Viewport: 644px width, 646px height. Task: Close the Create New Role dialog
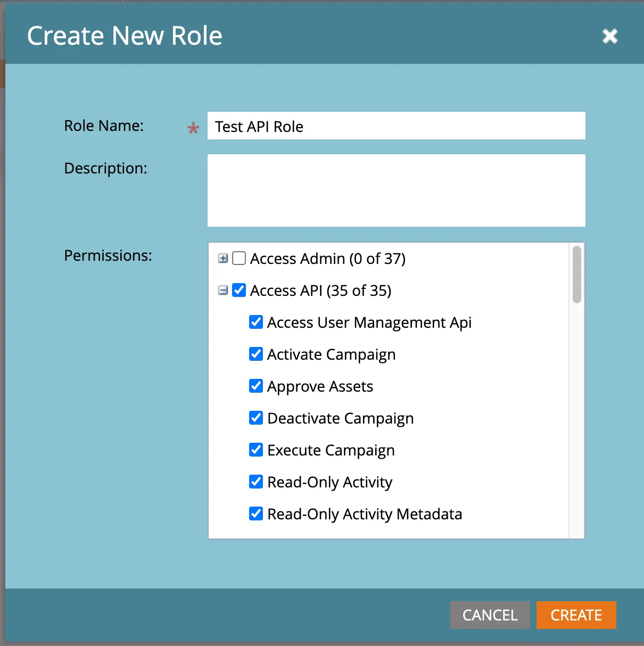click(609, 36)
